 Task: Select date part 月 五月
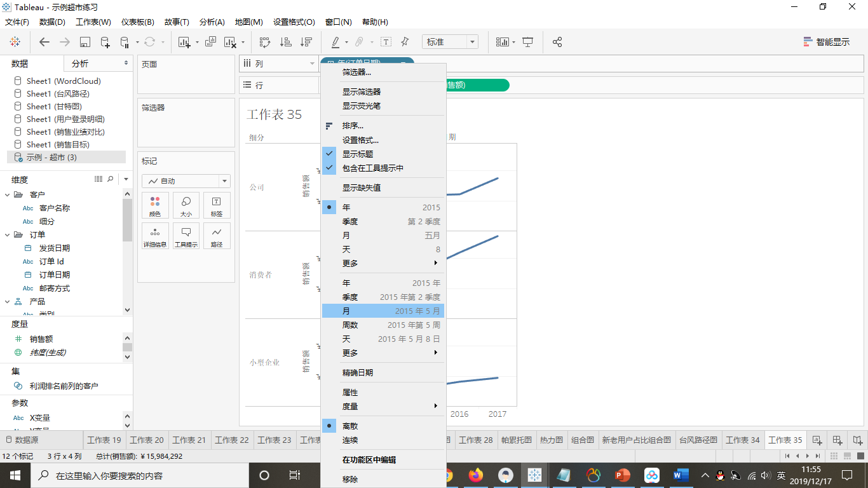[383, 236]
